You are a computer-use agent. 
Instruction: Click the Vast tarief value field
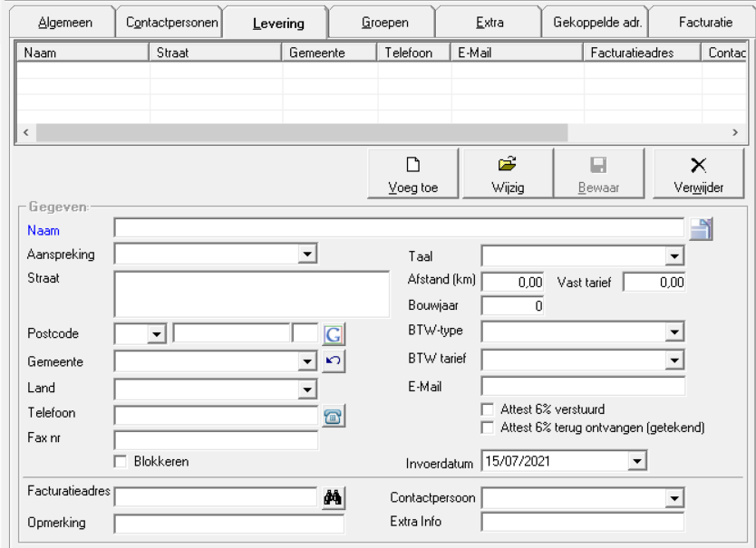(x=654, y=282)
